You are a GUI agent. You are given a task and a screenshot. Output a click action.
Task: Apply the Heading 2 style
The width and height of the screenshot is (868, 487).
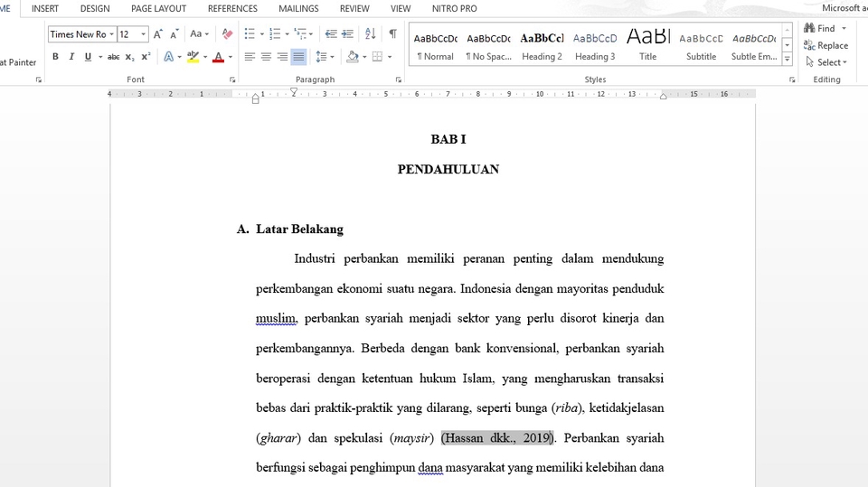coord(542,45)
